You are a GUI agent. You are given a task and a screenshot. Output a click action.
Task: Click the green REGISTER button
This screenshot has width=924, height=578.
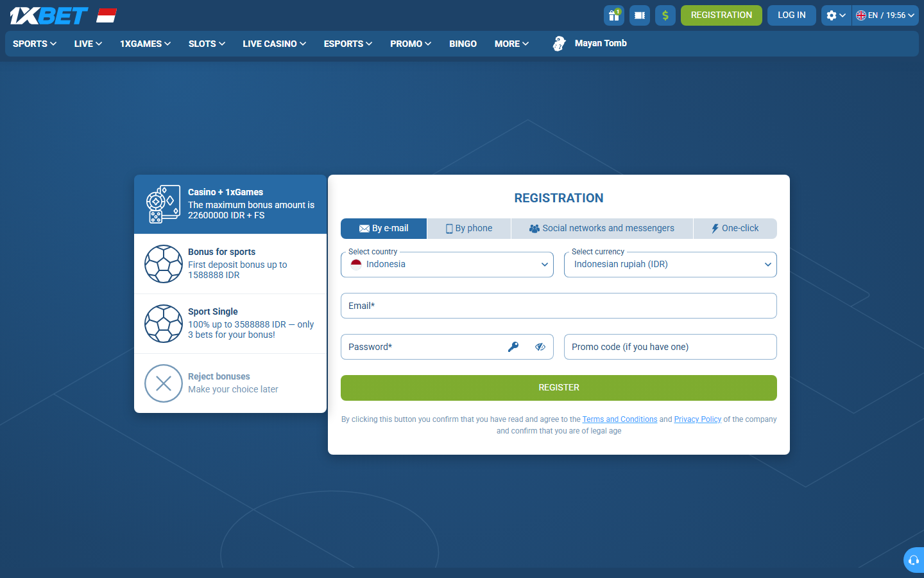click(559, 388)
